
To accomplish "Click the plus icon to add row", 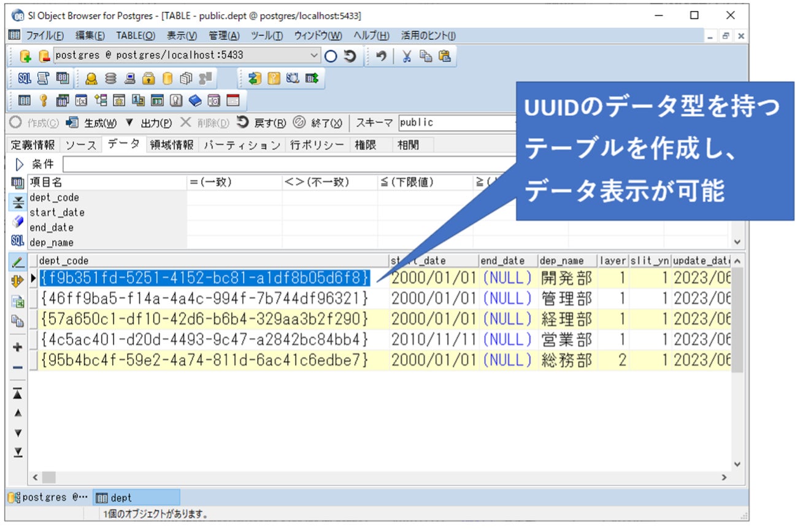I will 18,347.
